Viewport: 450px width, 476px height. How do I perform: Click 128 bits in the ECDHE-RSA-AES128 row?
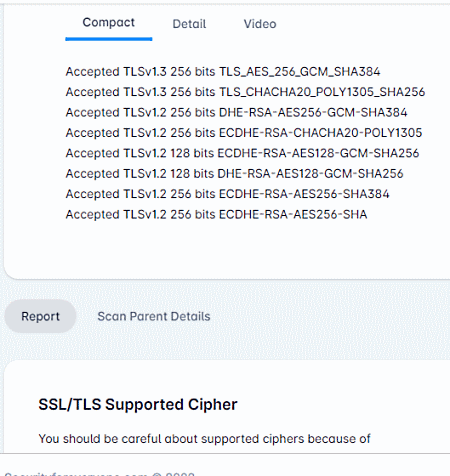pyautogui.click(x=192, y=153)
